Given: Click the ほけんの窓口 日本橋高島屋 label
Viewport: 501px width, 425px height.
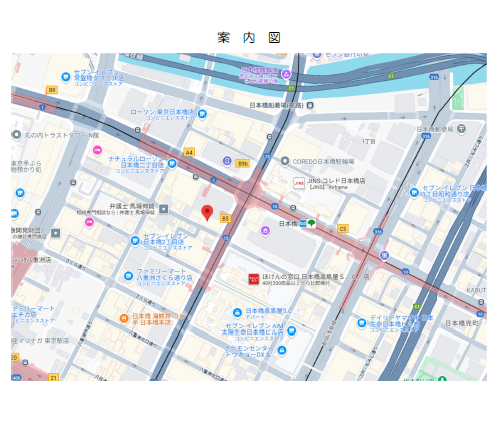Looking at the screenshot, I should 316,279.
